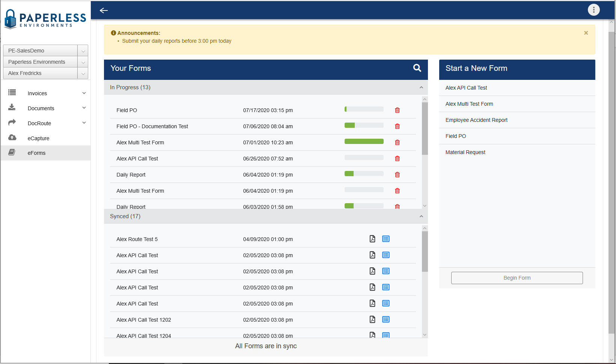Click the full progress bar of Alex Multi Test Form
Screen dimensions: 616x364
[364, 141]
